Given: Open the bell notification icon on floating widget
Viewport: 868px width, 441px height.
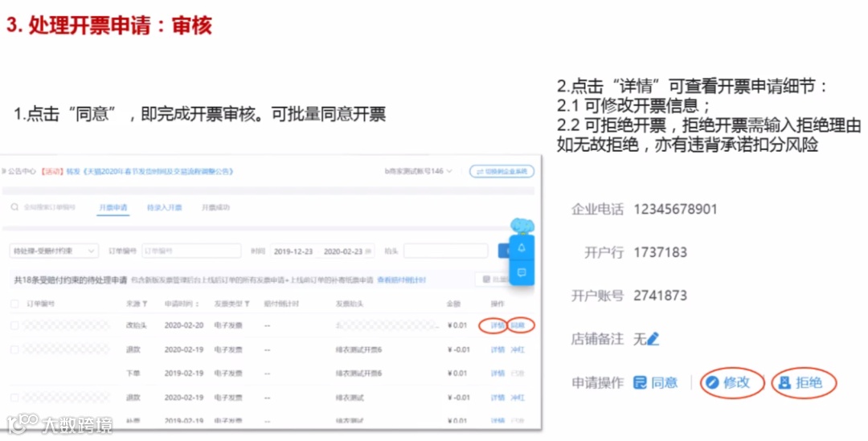Looking at the screenshot, I should pos(522,248).
